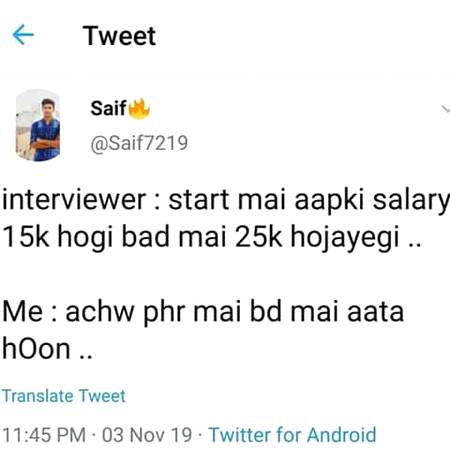Go back using the blue arrow
This screenshot has height=450, width=450.
coord(23,35)
